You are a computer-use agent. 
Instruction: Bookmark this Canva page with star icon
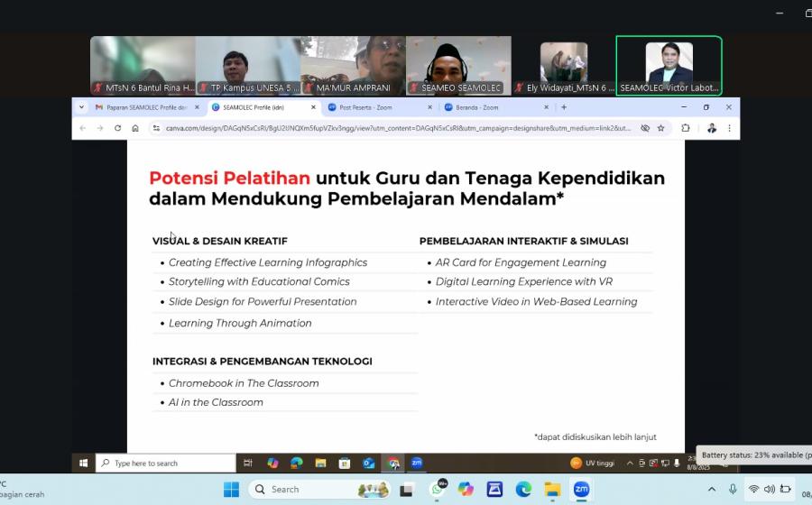click(x=660, y=128)
